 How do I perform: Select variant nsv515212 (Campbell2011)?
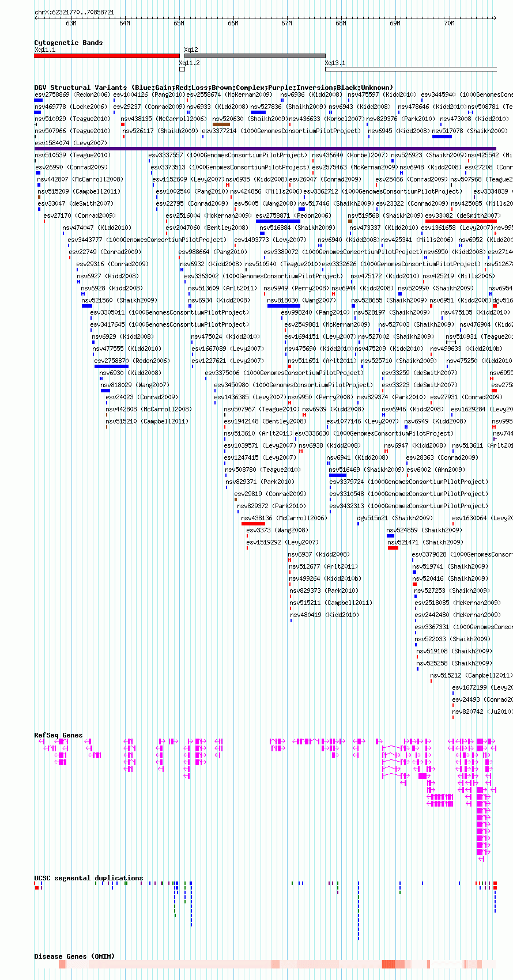pyautogui.click(x=471, y=675)
